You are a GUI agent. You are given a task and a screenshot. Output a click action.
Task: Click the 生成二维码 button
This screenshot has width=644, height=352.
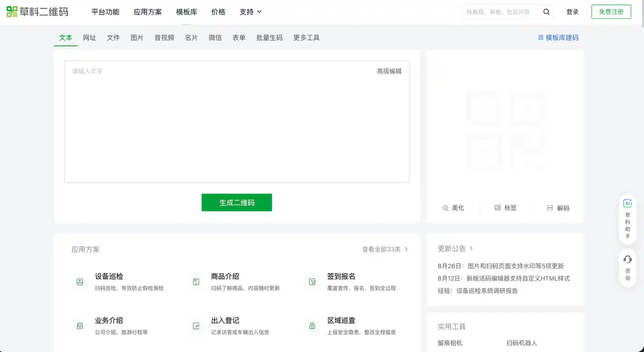click(x=237, y=202)
